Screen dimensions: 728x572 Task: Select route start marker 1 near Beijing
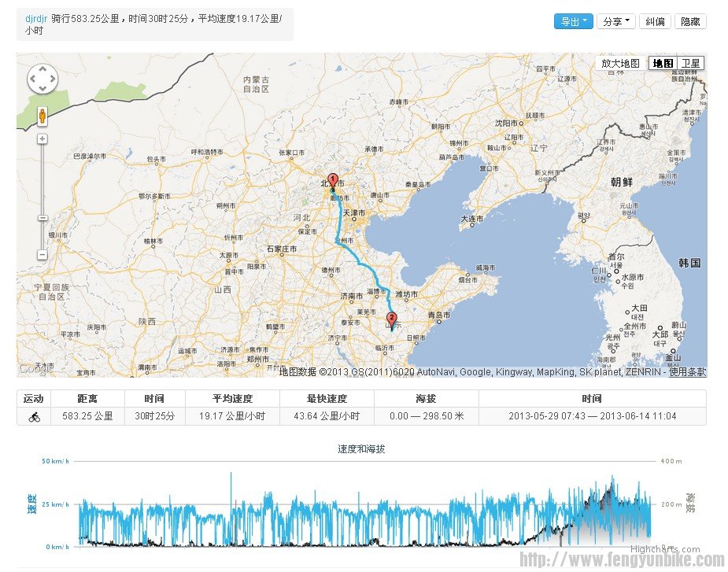333,179
